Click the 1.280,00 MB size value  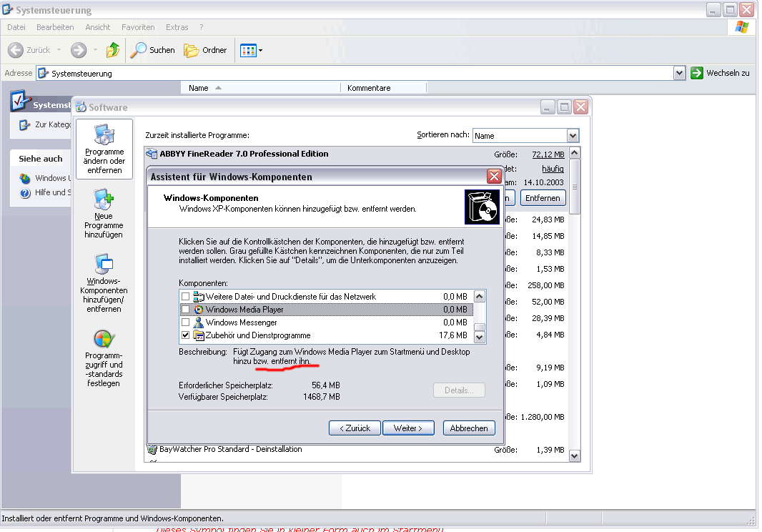pyautogui.click(x=543, y=418)
